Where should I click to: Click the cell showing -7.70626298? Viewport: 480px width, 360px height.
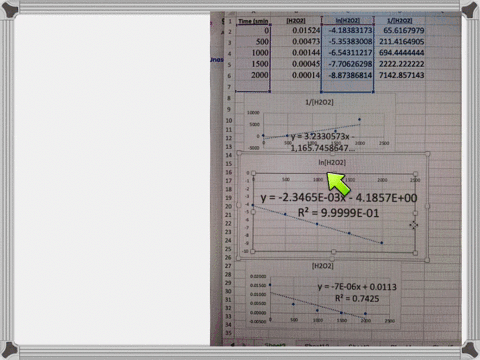point(347,64)
